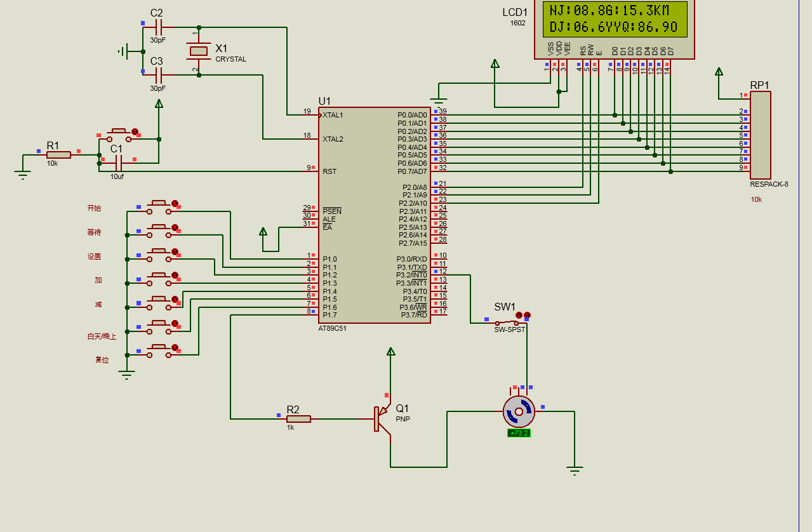Click the PSEN pin label
The width and height of the screenshot is (812, 532).
coord(331,211)
